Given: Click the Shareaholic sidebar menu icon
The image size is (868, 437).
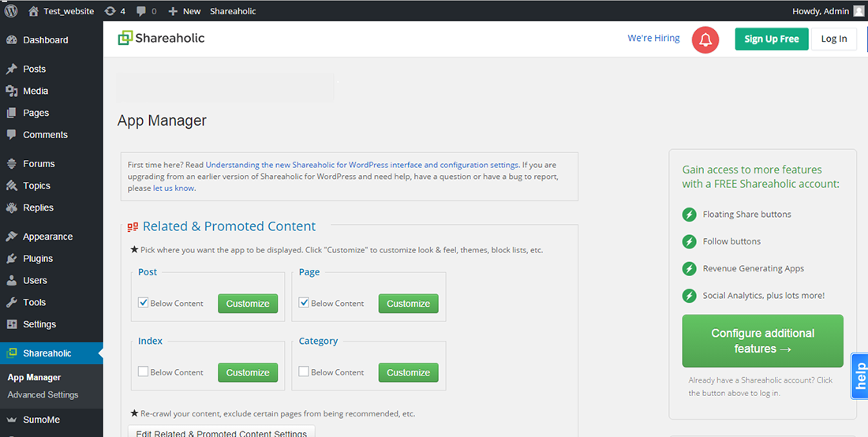Looking at the screenshot, I should 11,353.
